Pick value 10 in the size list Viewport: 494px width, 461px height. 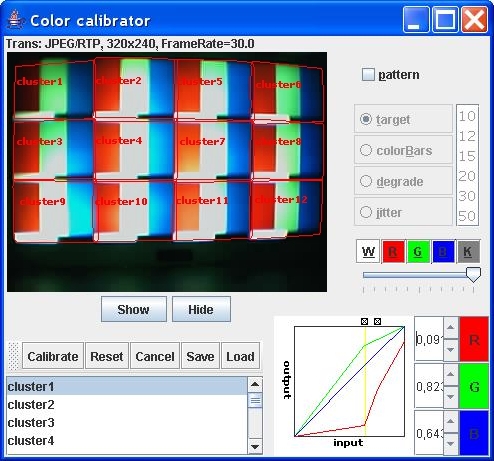(x=467, y=116)
